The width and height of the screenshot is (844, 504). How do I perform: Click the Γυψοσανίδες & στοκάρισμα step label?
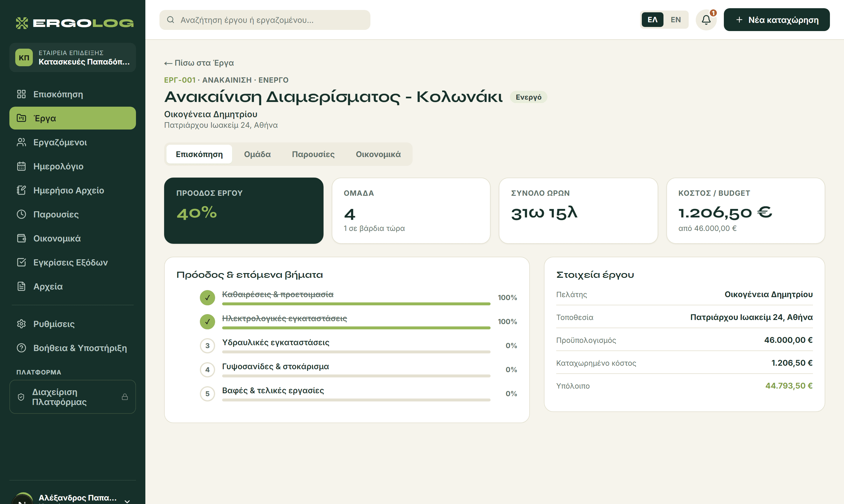click(275, 366)
